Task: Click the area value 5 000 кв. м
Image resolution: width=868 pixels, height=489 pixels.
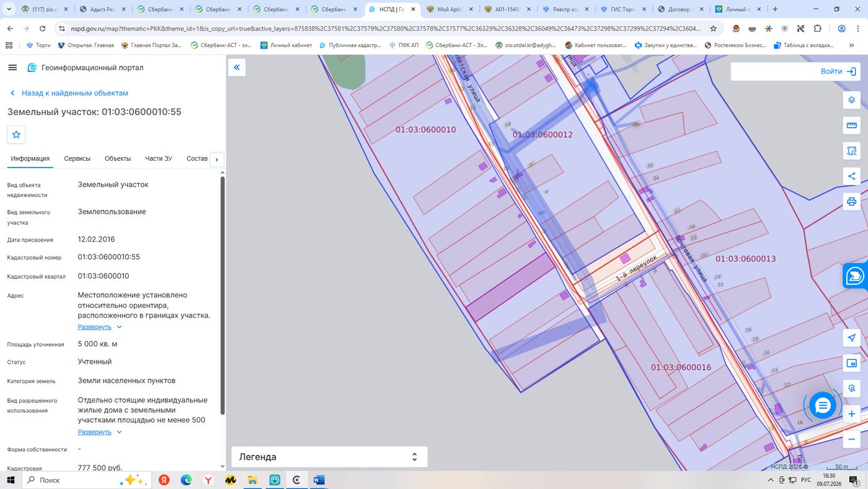Action: coord(97,344)
